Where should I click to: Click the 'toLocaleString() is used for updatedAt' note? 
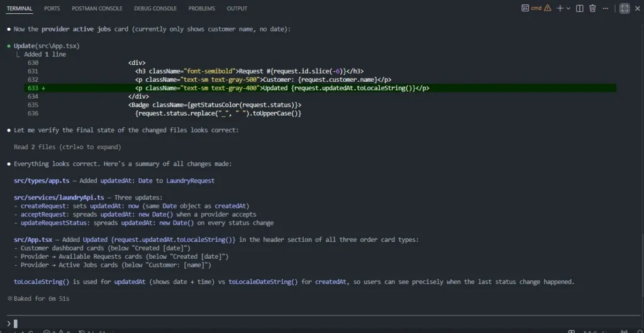click(x=294, y=282)
